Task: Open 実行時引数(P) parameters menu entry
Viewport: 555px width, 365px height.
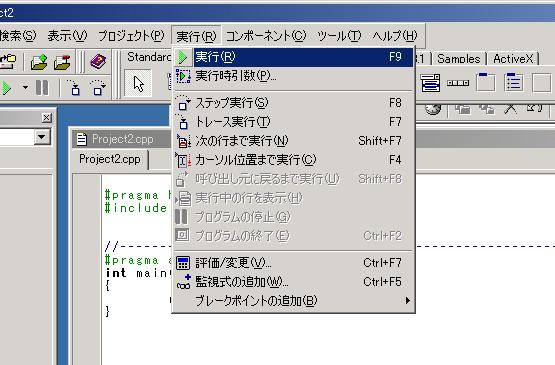Action: [x=293, y=76]
